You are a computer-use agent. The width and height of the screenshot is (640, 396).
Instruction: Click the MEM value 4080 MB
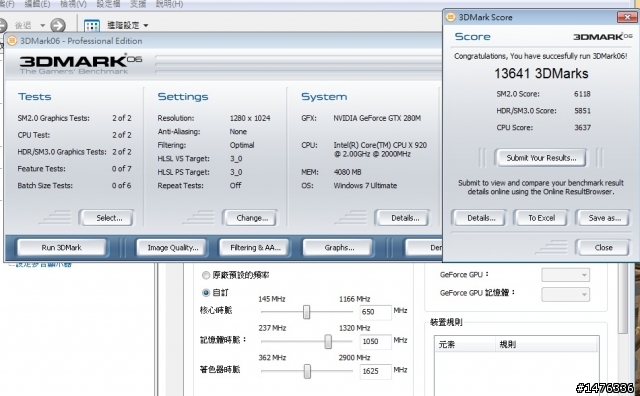coord(347,172)
